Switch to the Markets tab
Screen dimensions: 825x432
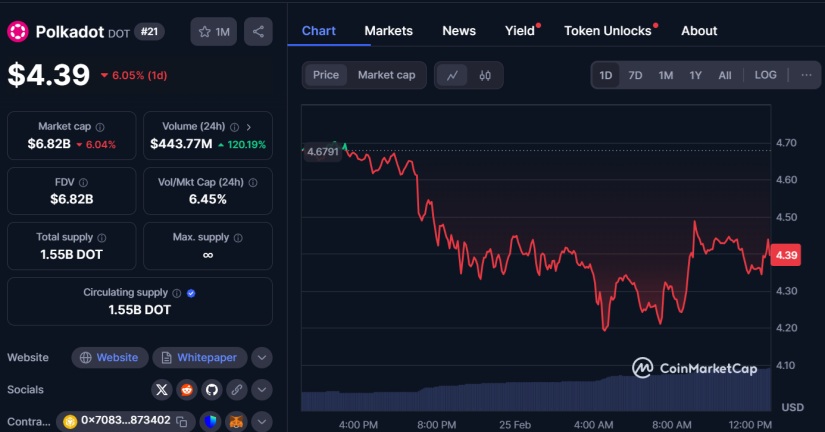(388, 31)
